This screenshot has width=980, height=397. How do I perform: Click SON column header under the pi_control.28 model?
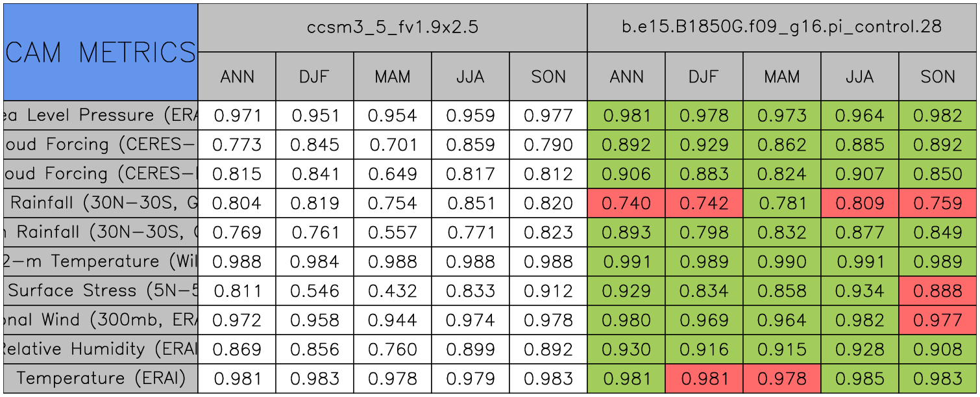pyautogui.click(x=938, y=77)
